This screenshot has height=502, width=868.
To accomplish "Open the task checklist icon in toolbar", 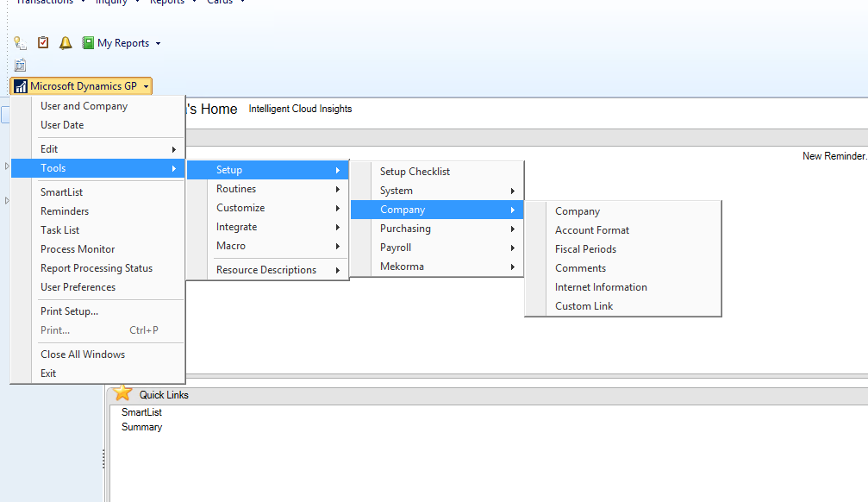I will [x=43, y=42].
